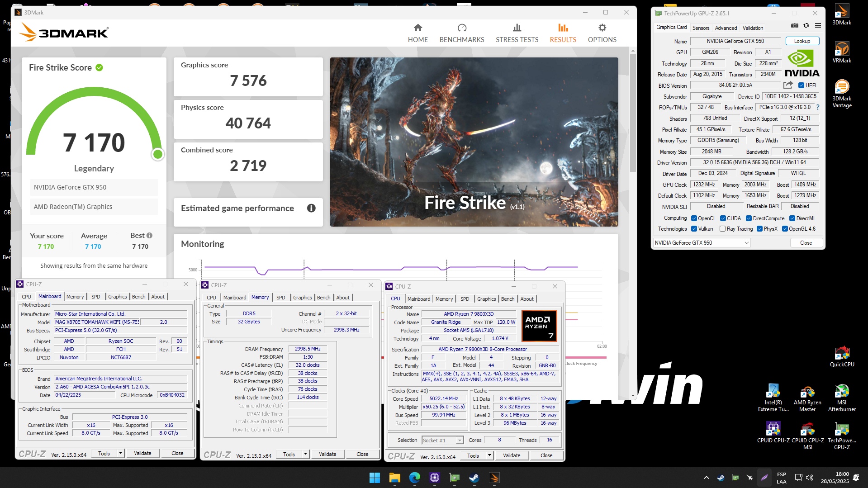Toggle the CUDA checkbox in GPU-Z
This screenshot has width=868, height=488.
[x=723, y=218]
